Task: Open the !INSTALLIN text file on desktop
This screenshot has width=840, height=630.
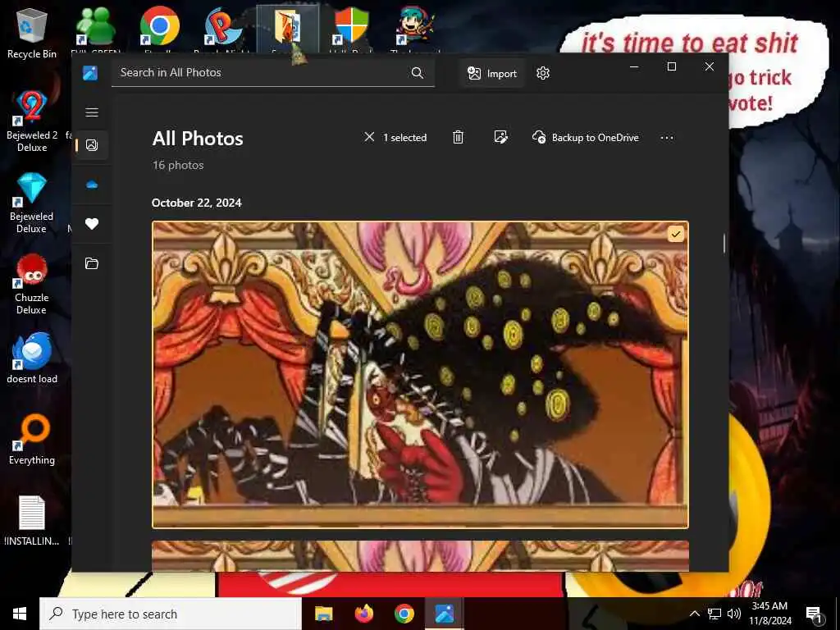Action: (32, 521)
